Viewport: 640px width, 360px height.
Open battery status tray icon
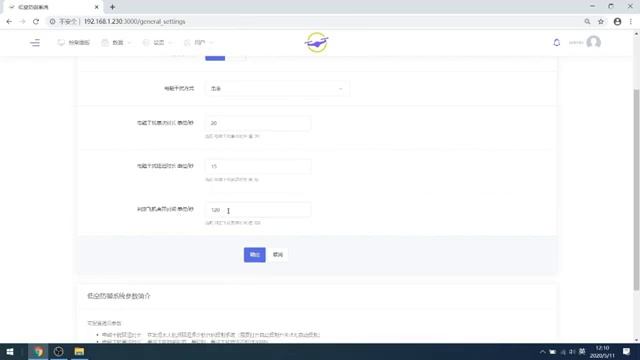tap(553, 351)
